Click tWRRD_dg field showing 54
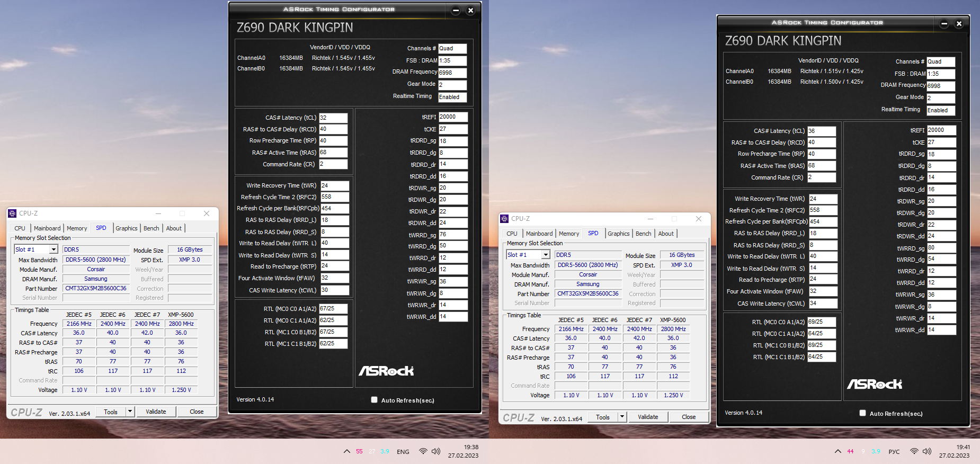Image resolution: width=980 pixels, height=464 pixels. 942,259
